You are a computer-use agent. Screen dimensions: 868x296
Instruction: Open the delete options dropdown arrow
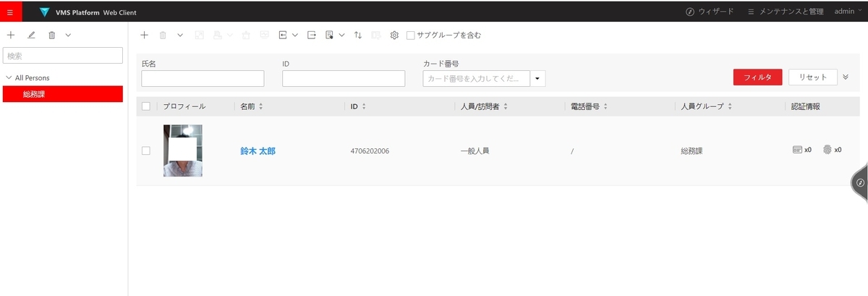(x=180, y=35)
